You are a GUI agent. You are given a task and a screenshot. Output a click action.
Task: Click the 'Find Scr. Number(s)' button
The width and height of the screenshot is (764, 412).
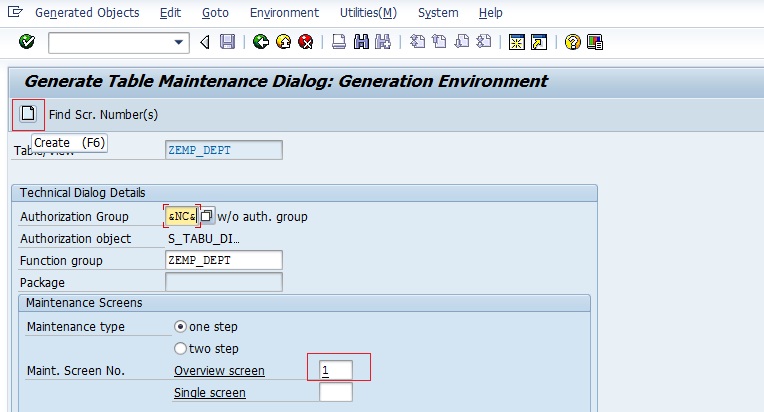coord(103,114)
